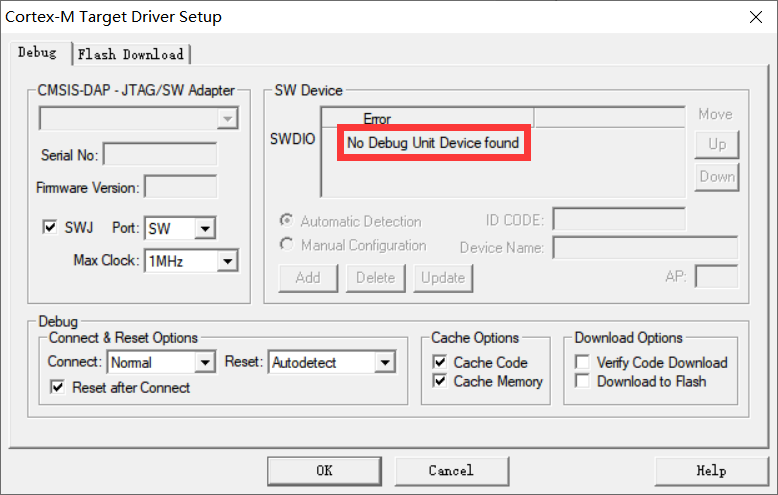
Task: Click the Error column header
Action: pyautogui.click(x=428, y=119)
